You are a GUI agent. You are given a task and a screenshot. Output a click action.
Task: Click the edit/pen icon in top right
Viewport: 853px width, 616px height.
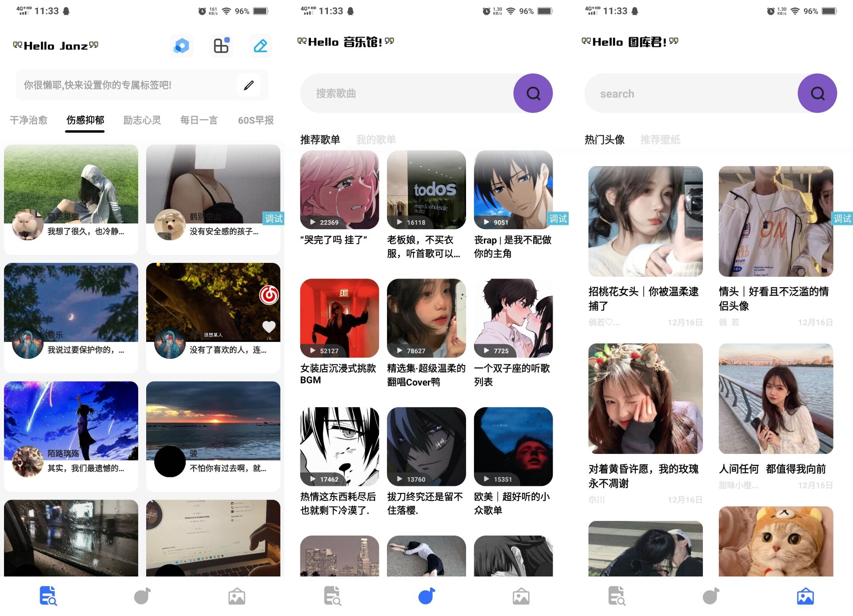coord(262,46)
